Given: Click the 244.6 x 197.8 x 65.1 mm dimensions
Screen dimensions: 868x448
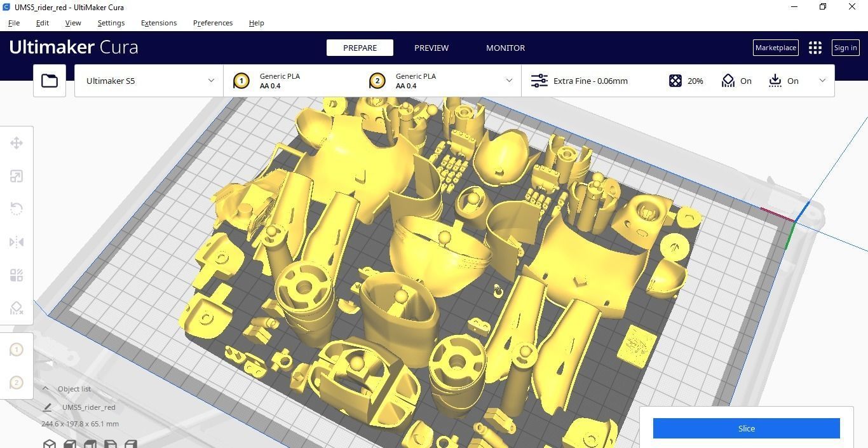Looking at the screenshot, I should click(x=80, y=424).
